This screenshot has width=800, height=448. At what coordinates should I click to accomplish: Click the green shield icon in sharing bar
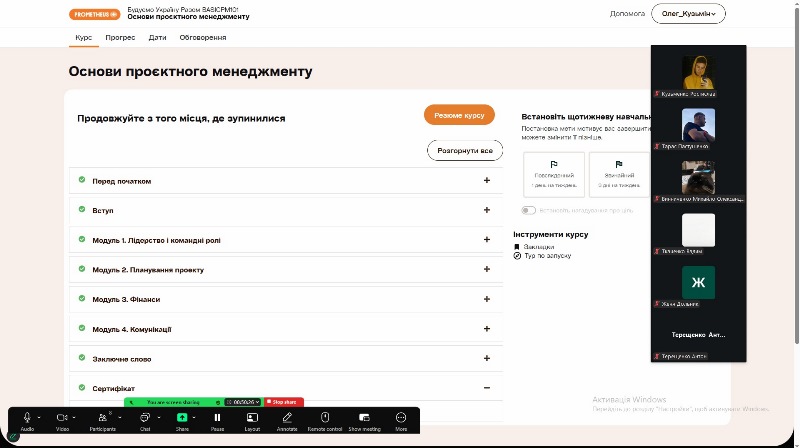218,403
